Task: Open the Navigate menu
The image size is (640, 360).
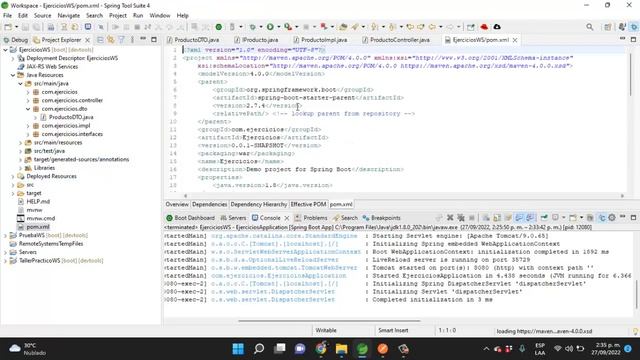Action: coord(69,16)
